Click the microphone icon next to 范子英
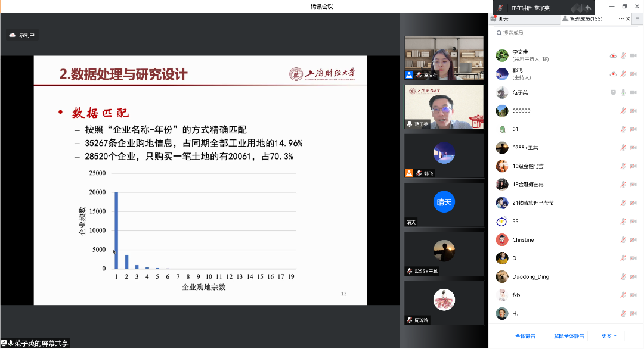644x349 pixels. [623, 92]
